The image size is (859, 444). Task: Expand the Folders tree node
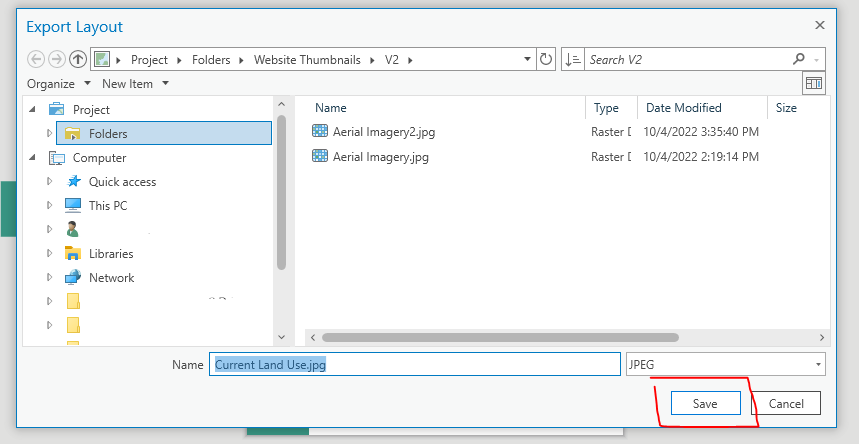(49, 133)
